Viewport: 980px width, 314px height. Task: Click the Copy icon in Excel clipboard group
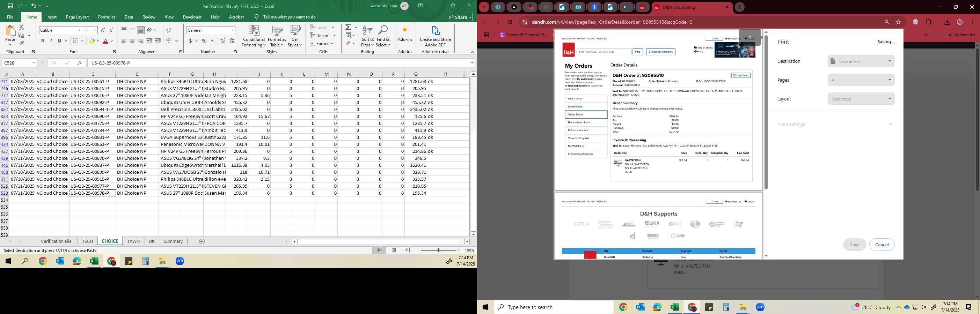click(21, 35)
